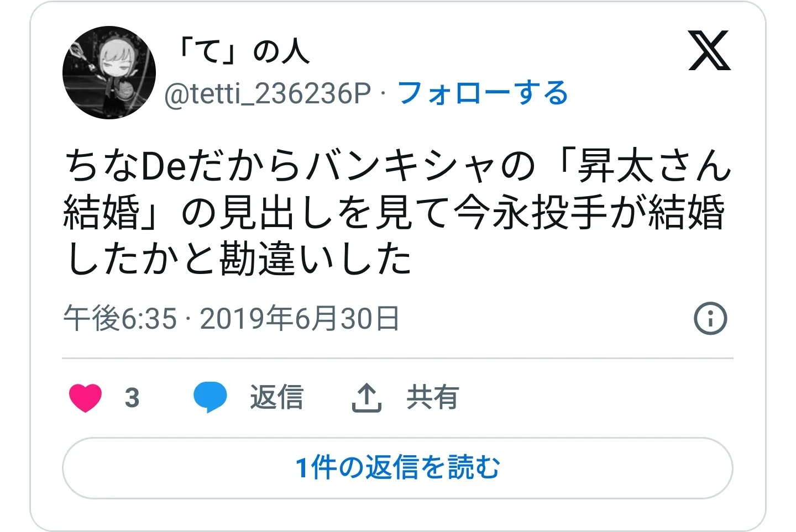Select the 返信 reply label
Viewport: 796px width, 532px height.
pyautogui.click(x=277, y=397)
